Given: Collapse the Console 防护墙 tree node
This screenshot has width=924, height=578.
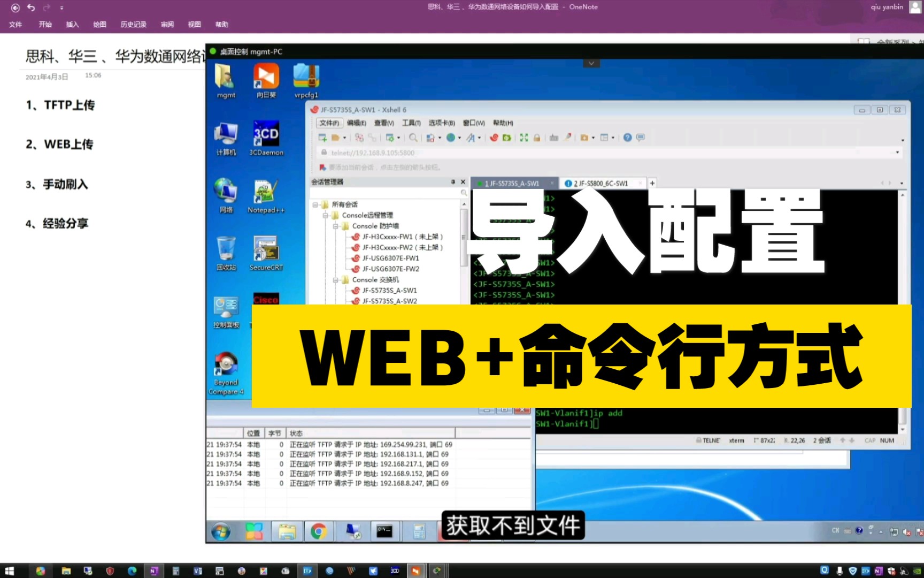Looking at the screenshot, I should click(x=335, y=226).
